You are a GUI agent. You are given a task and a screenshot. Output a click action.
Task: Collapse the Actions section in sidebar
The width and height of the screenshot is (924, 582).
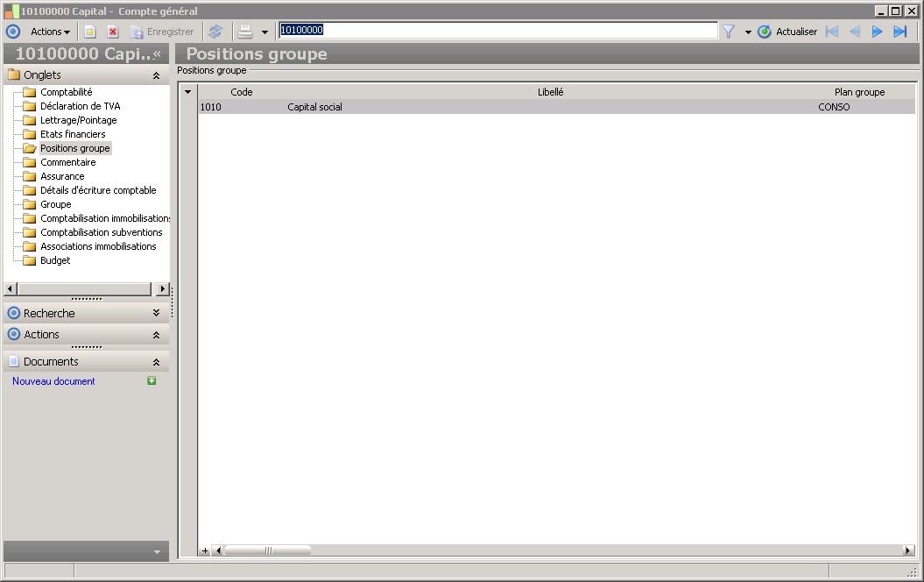point(156,335)
